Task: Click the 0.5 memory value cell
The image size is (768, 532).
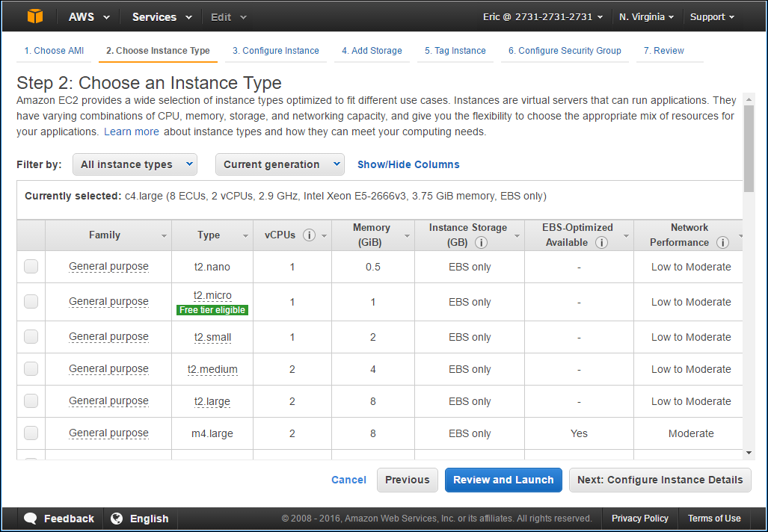Action: click(x=372, y=267)
